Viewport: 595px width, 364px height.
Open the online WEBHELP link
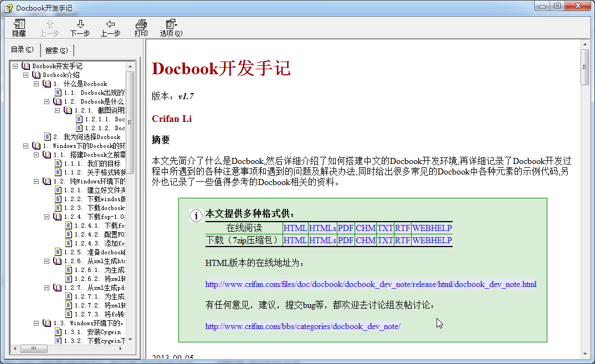pos(432,228)
